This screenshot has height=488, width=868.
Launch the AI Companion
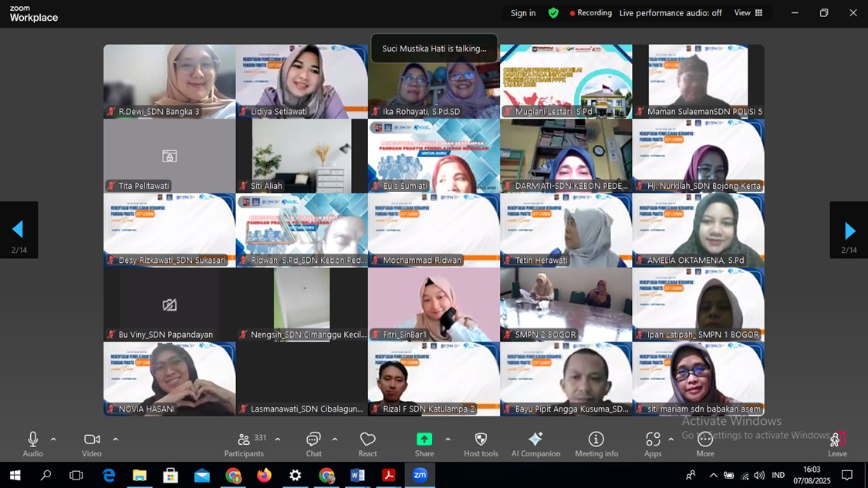pos(535,444)
